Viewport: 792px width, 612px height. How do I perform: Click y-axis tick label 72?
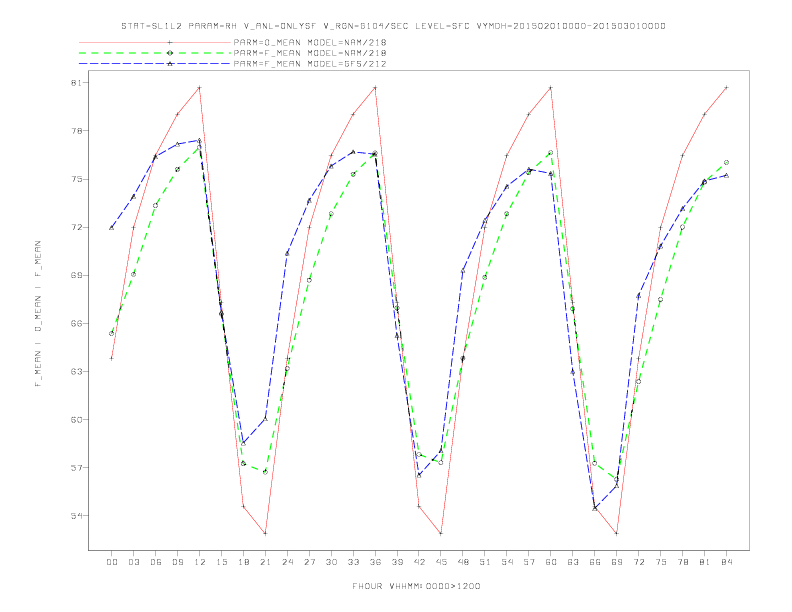[x=76, y=227]
